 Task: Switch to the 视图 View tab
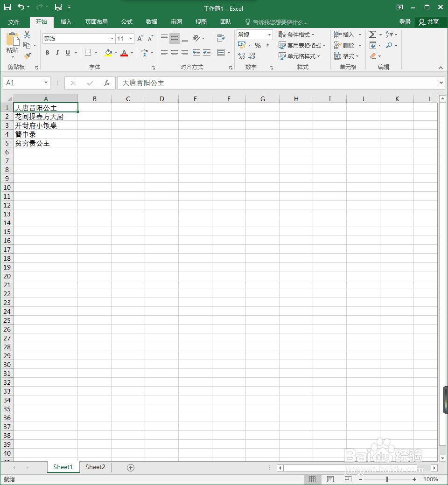click(201, 21)
